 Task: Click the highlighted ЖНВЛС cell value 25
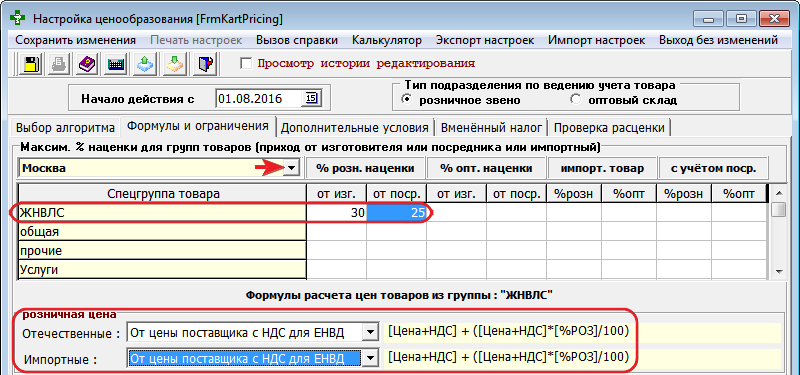(x=396, y=213)
